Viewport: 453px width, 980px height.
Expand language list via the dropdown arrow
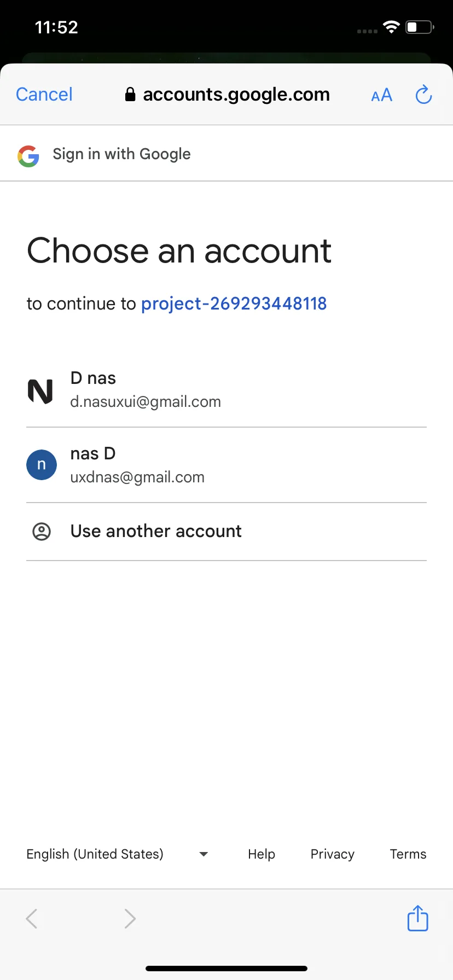[204, 854]
